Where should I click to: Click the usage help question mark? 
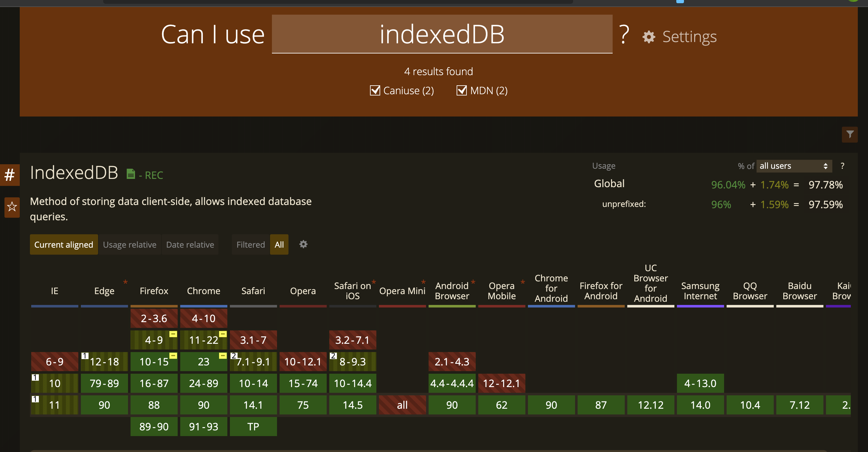click(x=843, y=166)
